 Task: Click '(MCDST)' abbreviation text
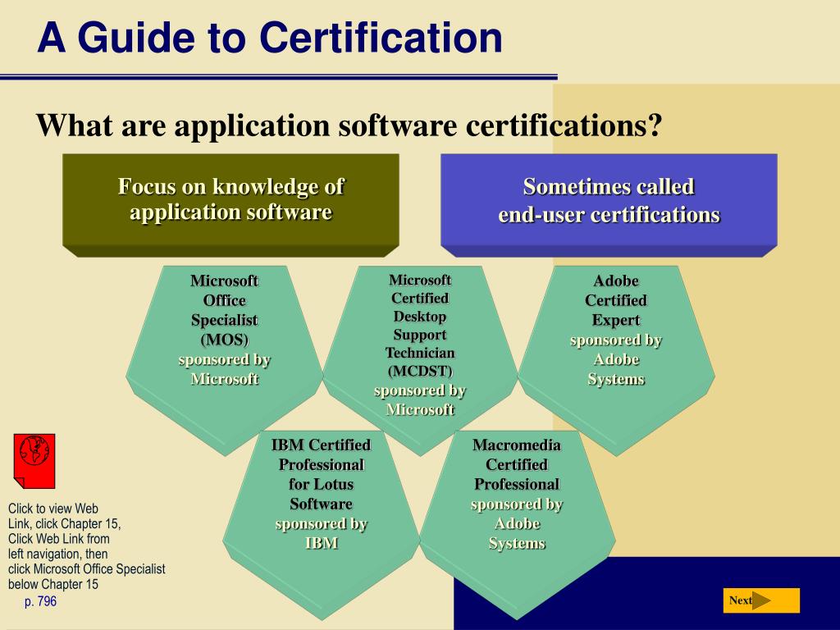[x=420, y=371]
